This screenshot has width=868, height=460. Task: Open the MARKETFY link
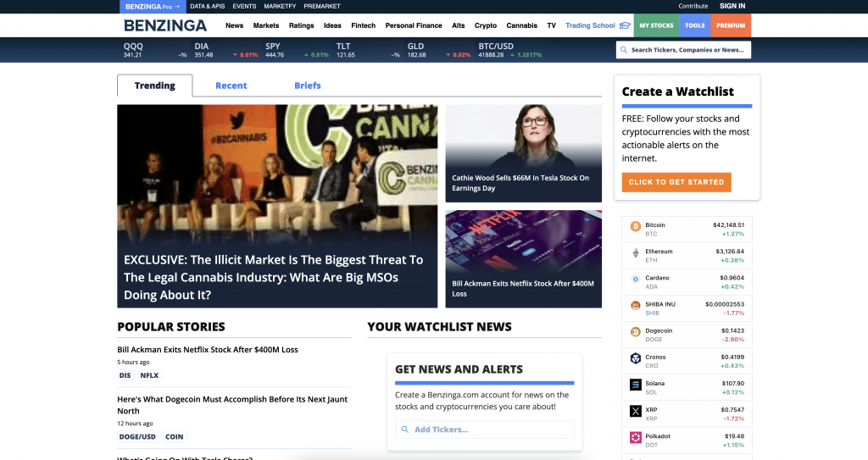280,6
